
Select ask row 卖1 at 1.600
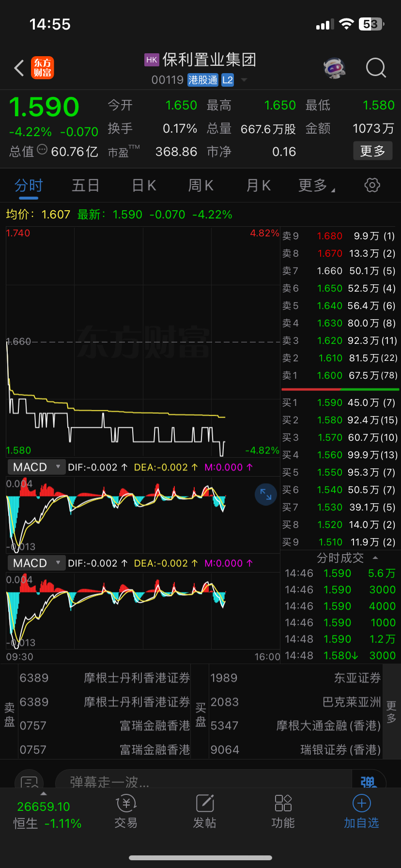339,375
